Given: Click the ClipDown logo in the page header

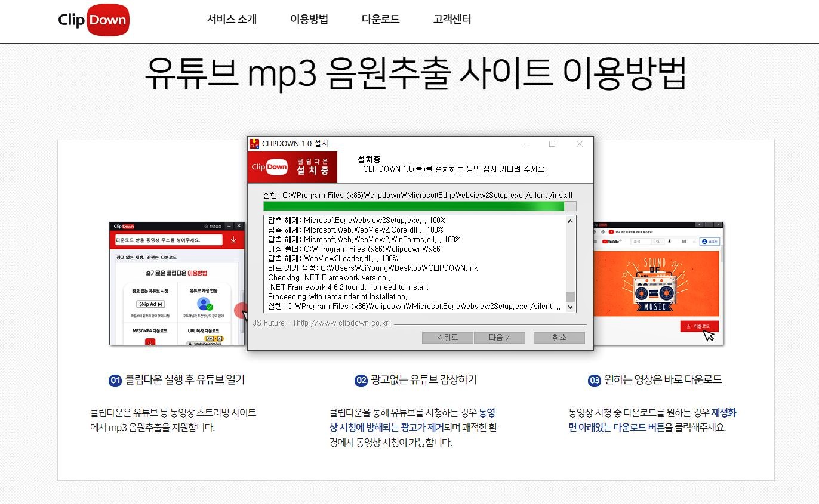Looking at the screenshot, I should pos(93,20).
